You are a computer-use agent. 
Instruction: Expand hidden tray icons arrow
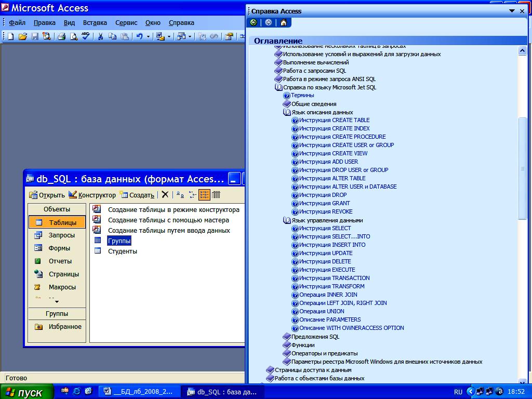[x=470, y=392]
